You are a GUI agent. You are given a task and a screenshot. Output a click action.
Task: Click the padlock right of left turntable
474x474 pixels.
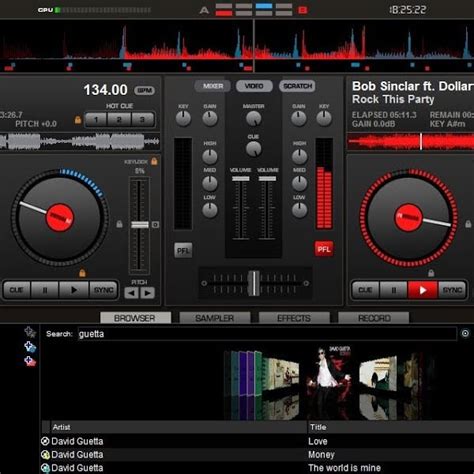click(x=119, y=224)
